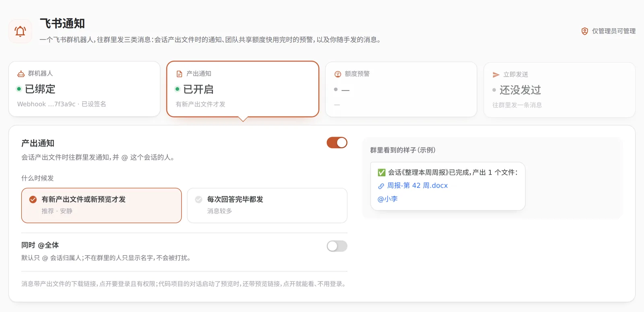The width and height of the screenshot is (644, 312).
Task: Choose 每次回答完毕都发 option
Action: pos(267,205)
